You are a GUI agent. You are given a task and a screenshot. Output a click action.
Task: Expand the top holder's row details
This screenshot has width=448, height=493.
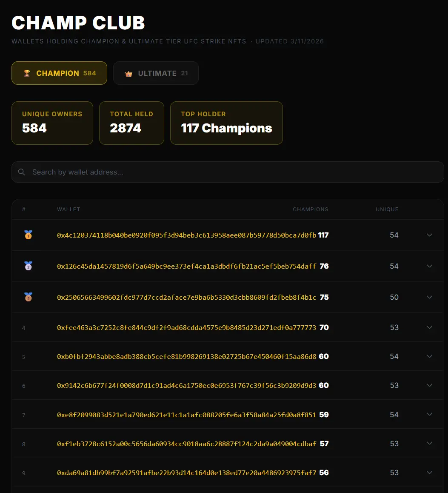tap(429, 235)
